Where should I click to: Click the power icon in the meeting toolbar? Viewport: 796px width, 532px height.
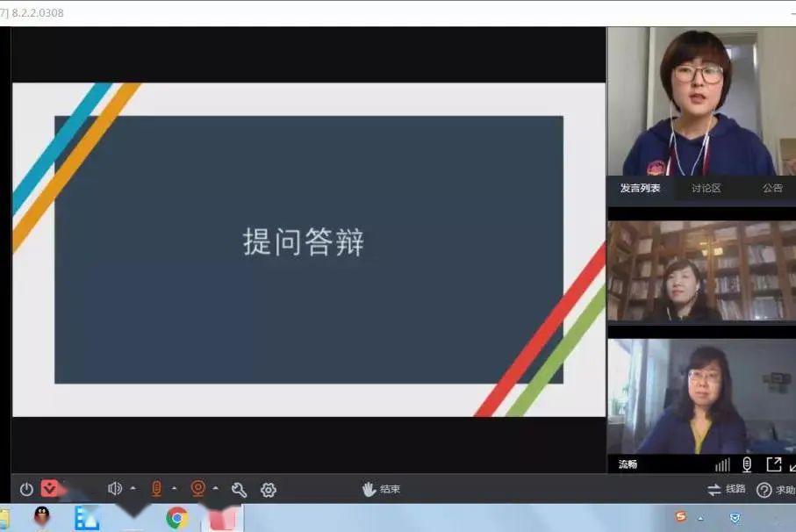coord(26,489)
